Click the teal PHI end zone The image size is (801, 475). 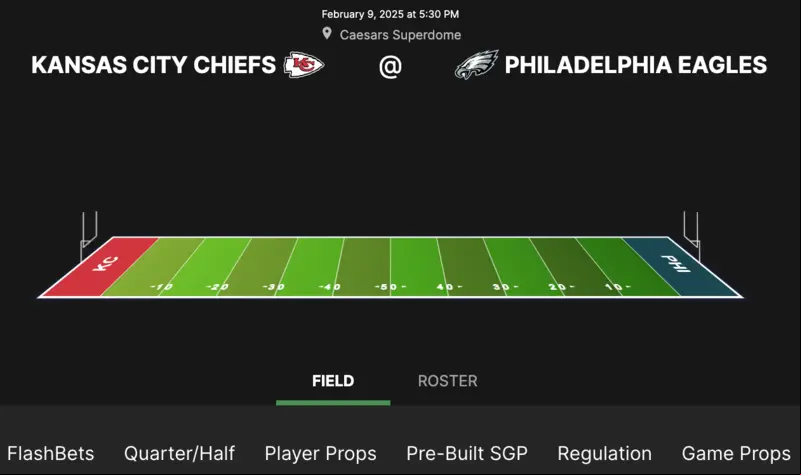click(x=681, y=266)
